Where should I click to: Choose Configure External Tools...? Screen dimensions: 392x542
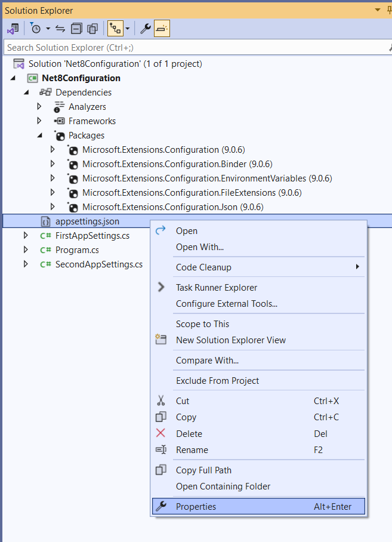coord(258,303)
